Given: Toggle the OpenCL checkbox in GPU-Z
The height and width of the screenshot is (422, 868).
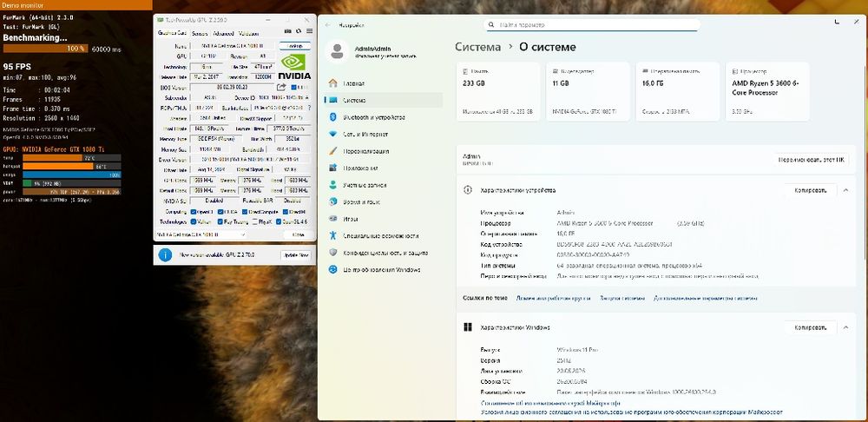Looking at the screenshot, I should point(194,212).
